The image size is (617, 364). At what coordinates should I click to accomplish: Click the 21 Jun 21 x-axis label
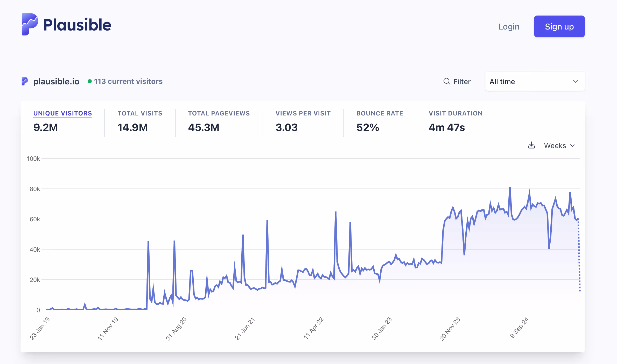244,328
